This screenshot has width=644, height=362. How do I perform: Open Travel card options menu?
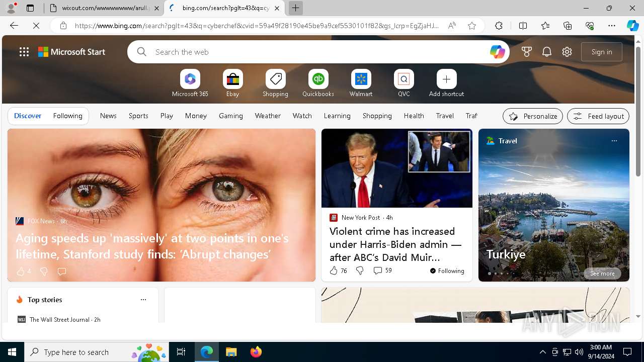coord(614,141)
